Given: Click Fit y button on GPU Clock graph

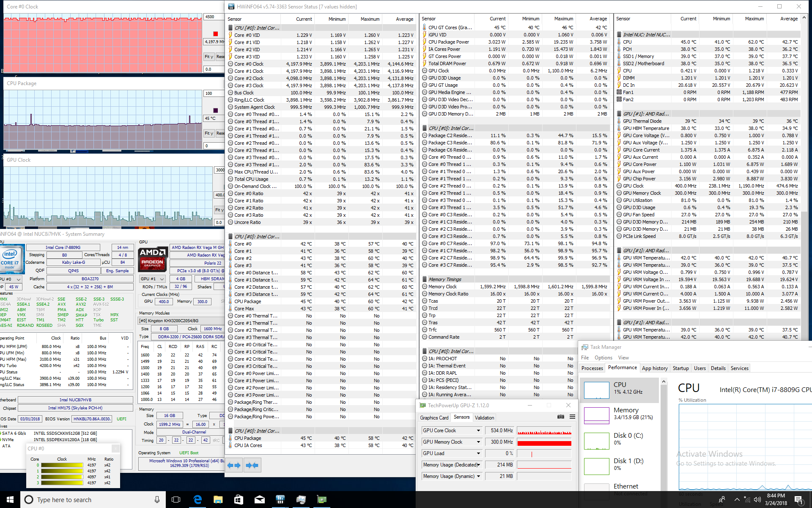Looking at the screenshot, I should 219,210.
